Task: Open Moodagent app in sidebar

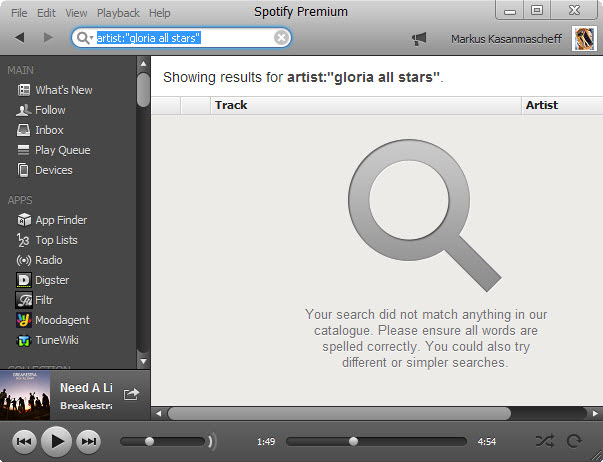Action: coord(62,320)
